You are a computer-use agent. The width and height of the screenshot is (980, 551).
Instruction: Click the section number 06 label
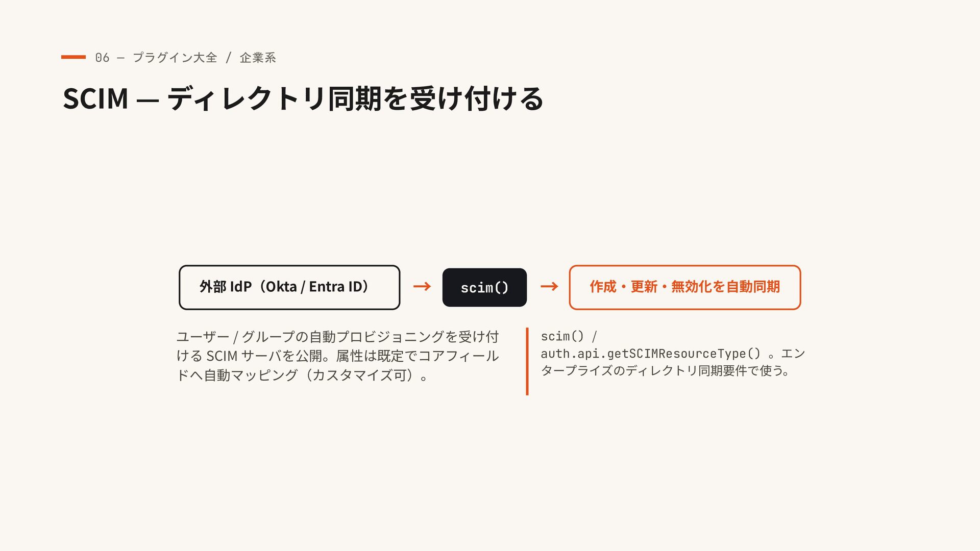click(x=102, y=58)
